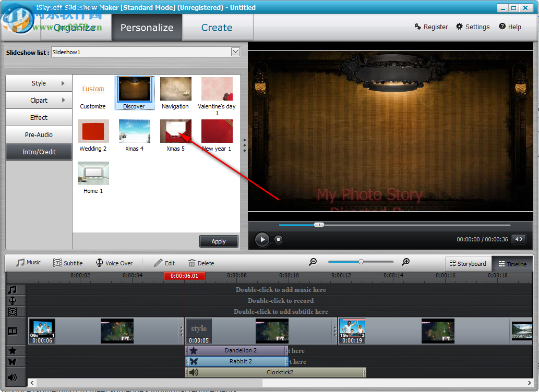
Task: Click the 4:3 aspect ratio toggle
Action: [x=519, y=239]
